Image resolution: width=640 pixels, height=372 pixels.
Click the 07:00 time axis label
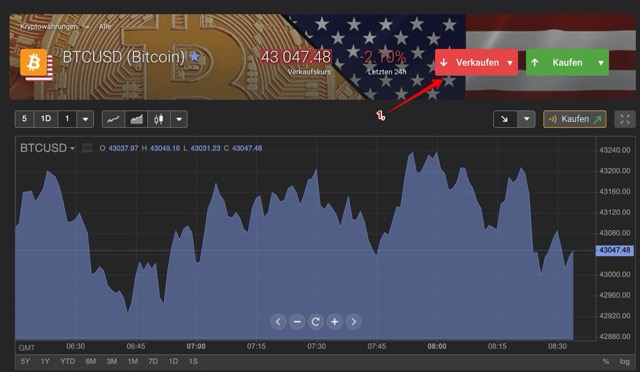[x=196, y=346]
